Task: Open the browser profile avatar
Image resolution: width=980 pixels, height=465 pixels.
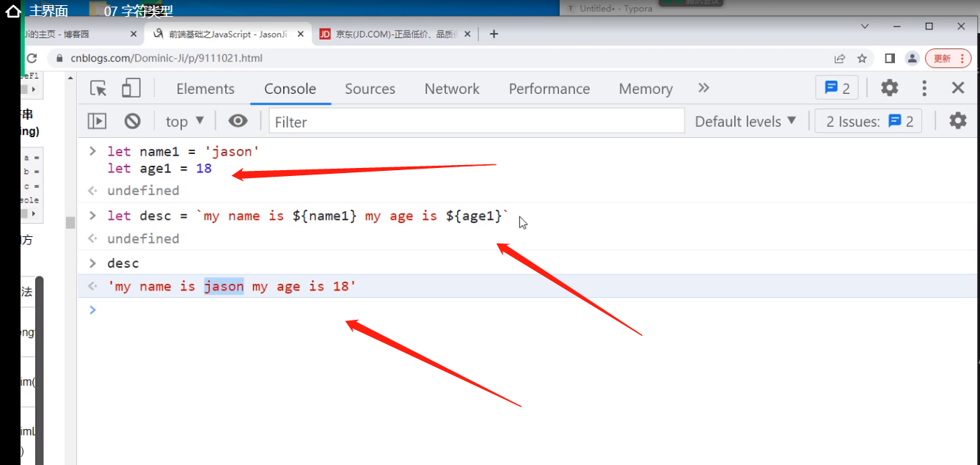Action: tap(912, 58)
